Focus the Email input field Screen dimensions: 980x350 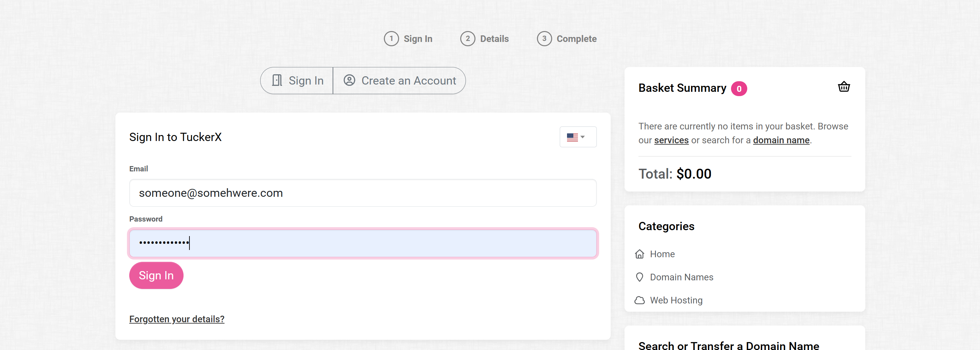coord(363,193)
